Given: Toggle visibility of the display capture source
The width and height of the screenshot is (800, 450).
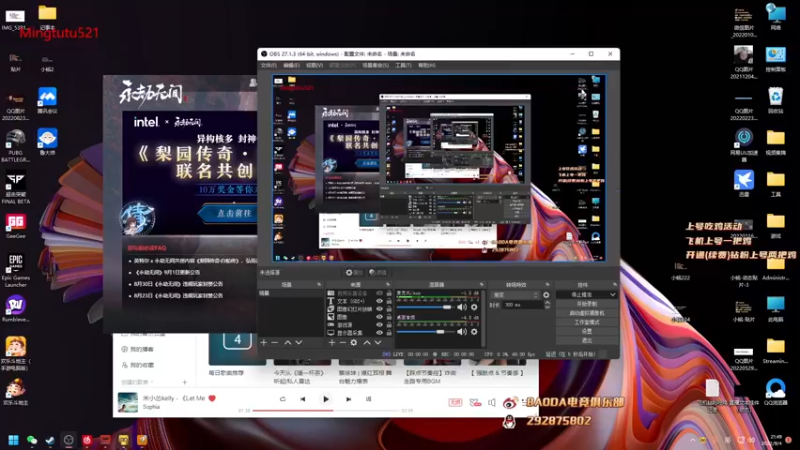Looking at the screenshot, I should [379, 333].
